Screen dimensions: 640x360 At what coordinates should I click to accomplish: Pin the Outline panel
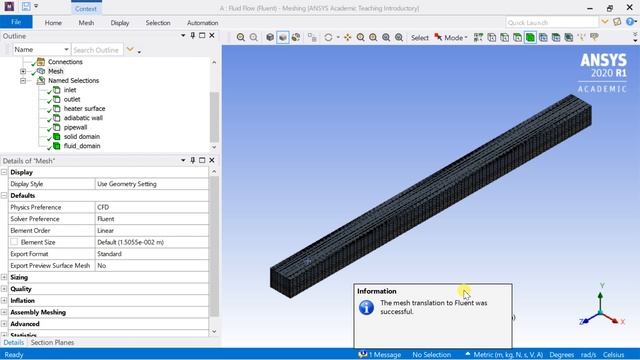(193, 36)
